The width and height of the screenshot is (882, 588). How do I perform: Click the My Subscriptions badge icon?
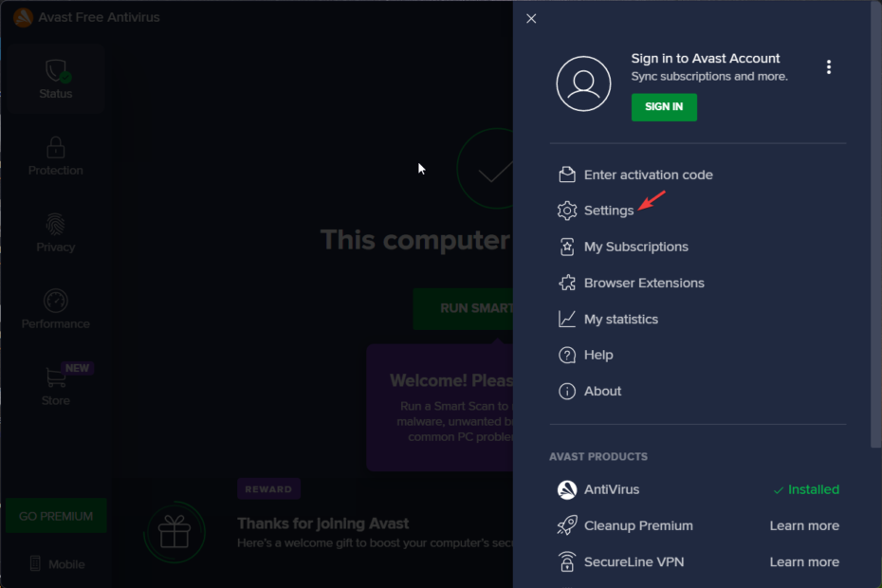(x=567, y=247)
